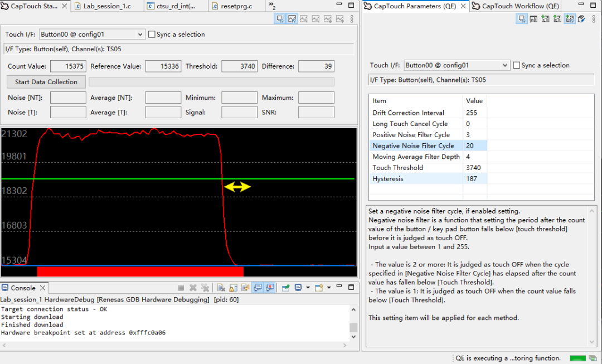Clear the Console output
The width and height of the screenshot is (602, 364).
[x=222, y=288]
